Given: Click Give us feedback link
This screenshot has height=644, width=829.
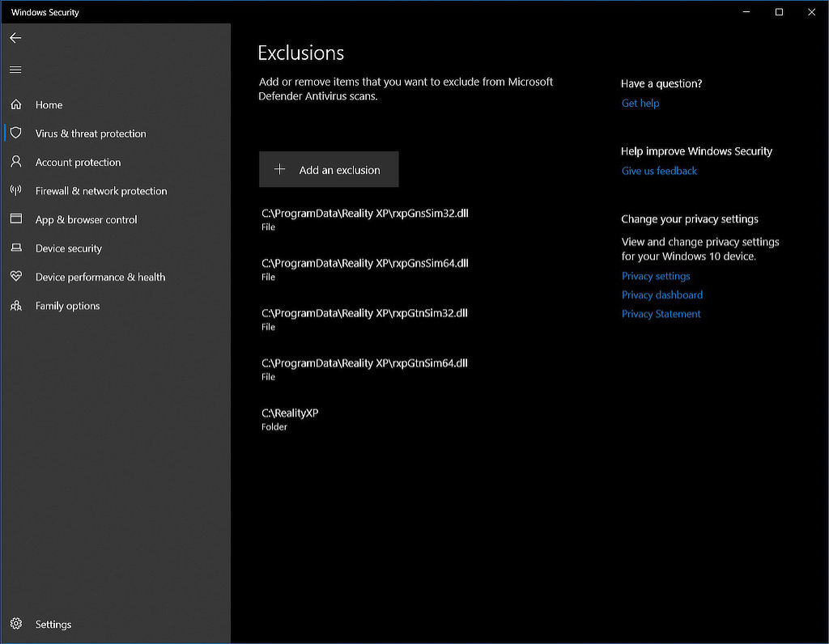Looking at the screenshot, I should coord(659,172).
